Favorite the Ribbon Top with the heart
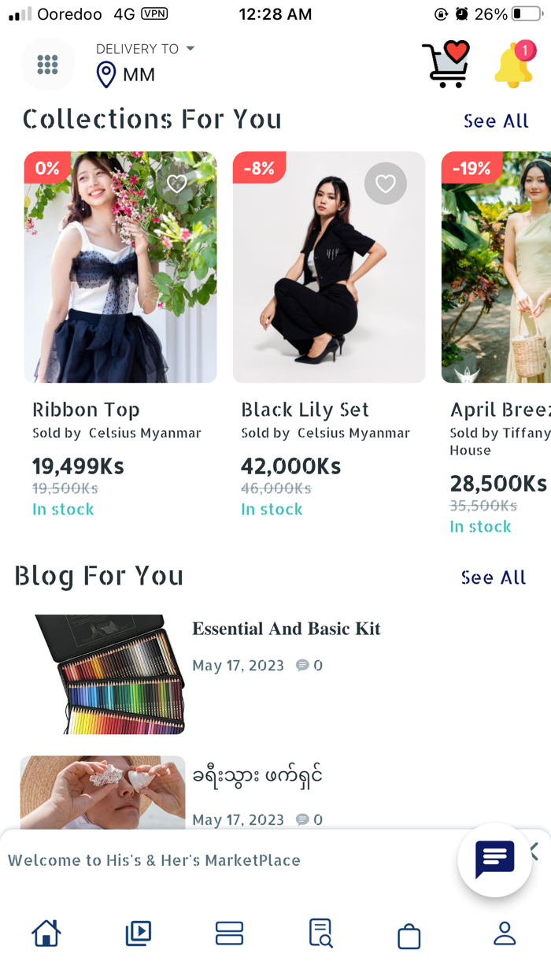 click(176, 184)
